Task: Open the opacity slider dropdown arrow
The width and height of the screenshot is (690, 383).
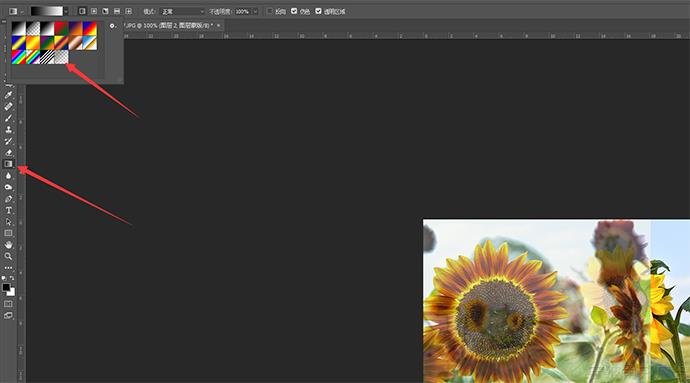Action: coord(255,11)
